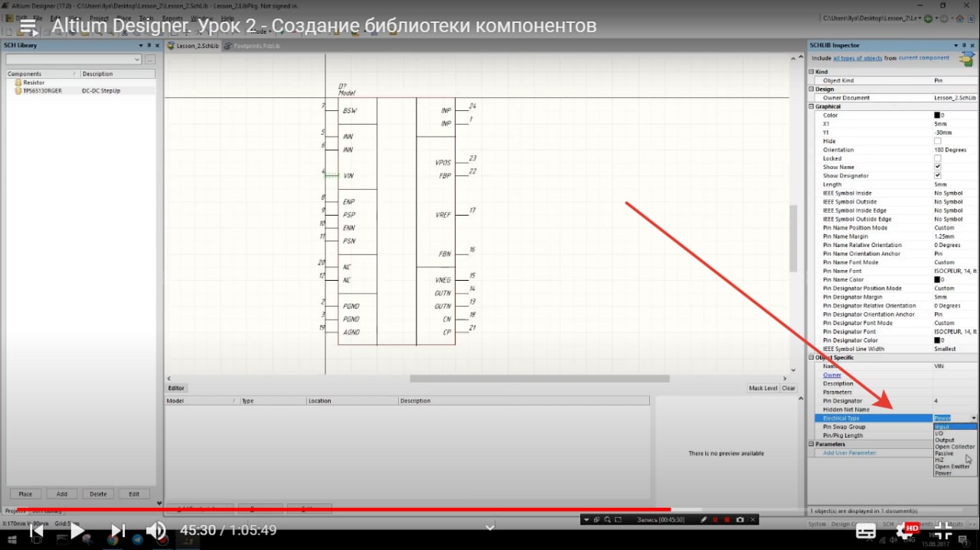
Task: Click the camera icon in recorder toolbar
Action: [740, 519]
